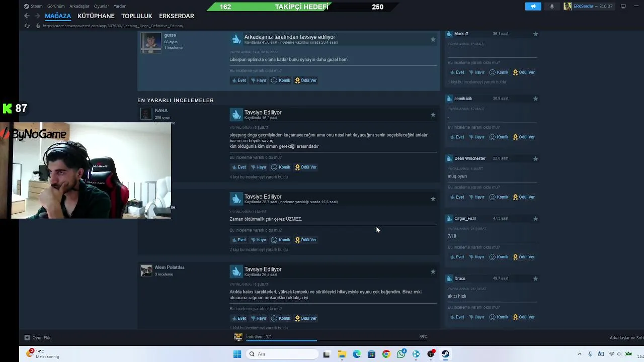Open KARA reviewer profile name

point(161,111)
